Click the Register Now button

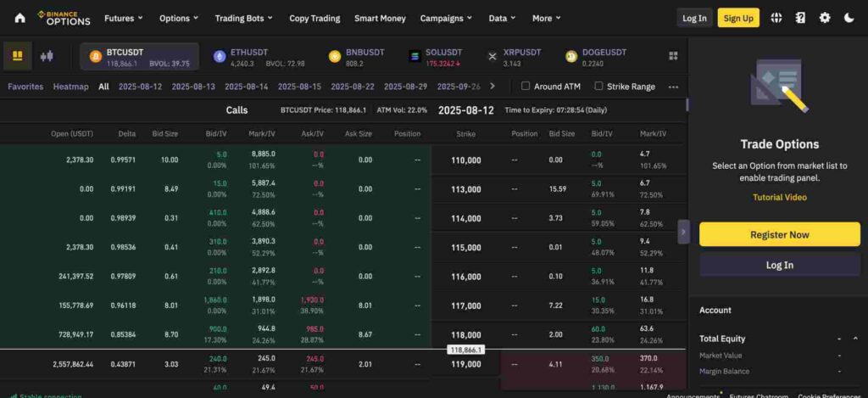point(780,234)
